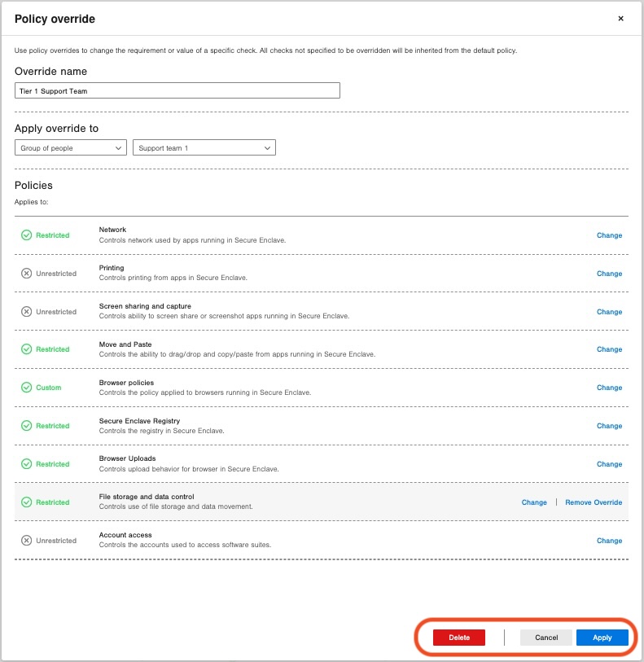This screenshot has width=644, height=662.
Task: Change the Browser Uploads policy
Action: [x=609, y=464]
